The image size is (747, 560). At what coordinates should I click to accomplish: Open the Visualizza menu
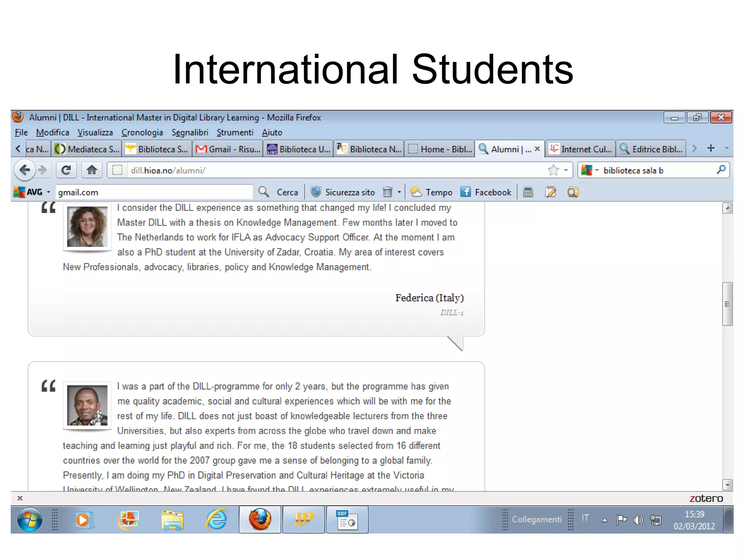pyautogui.click(x=95, y=132)
